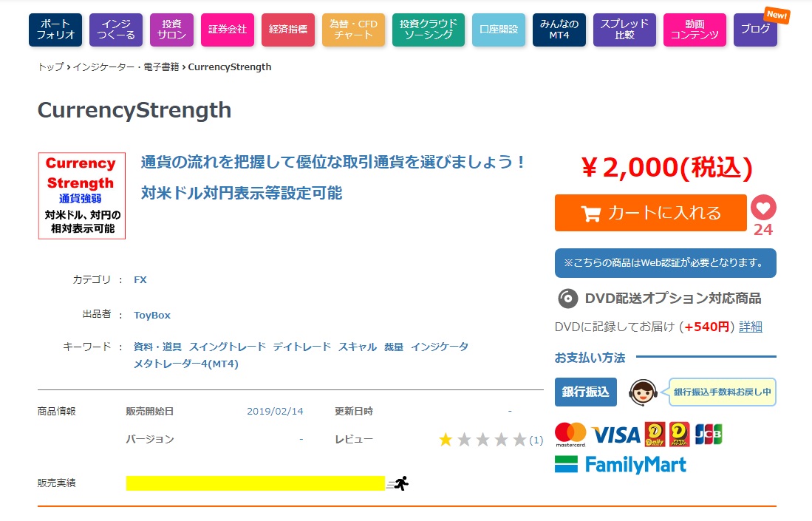The image size is (812, 521).
Task: Go to the ブログ menu item
Action: tap(755, 30)
